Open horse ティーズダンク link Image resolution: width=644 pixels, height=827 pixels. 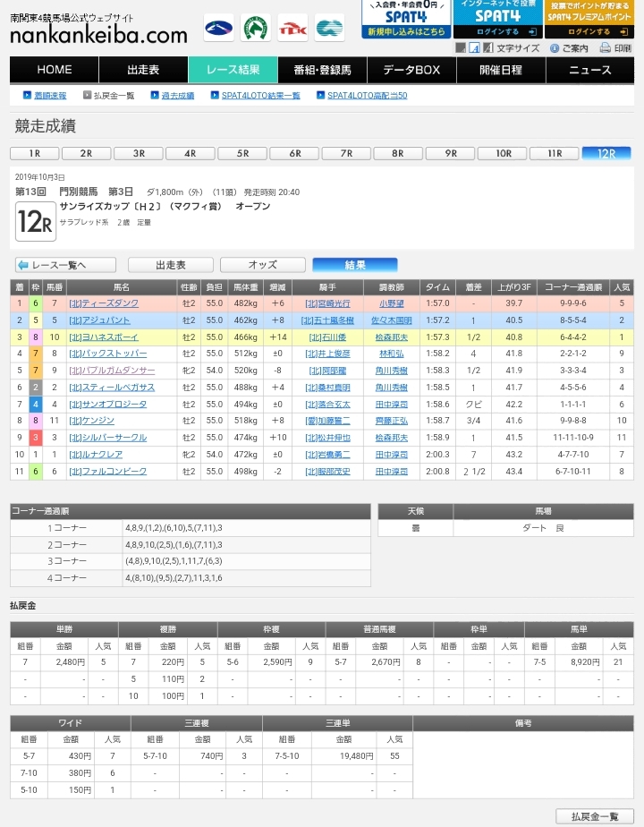[x=104, y=303]
